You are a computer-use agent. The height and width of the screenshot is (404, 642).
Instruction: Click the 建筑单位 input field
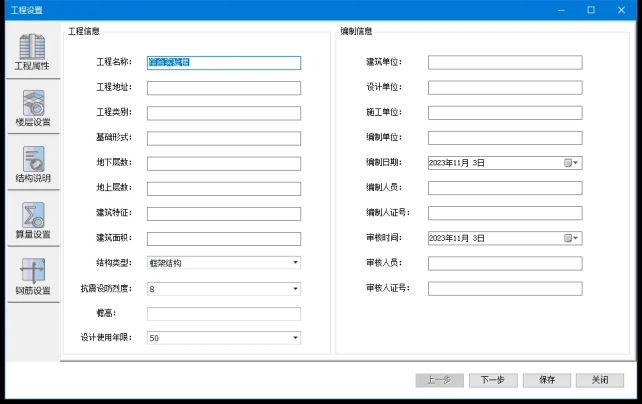[504, 62]
